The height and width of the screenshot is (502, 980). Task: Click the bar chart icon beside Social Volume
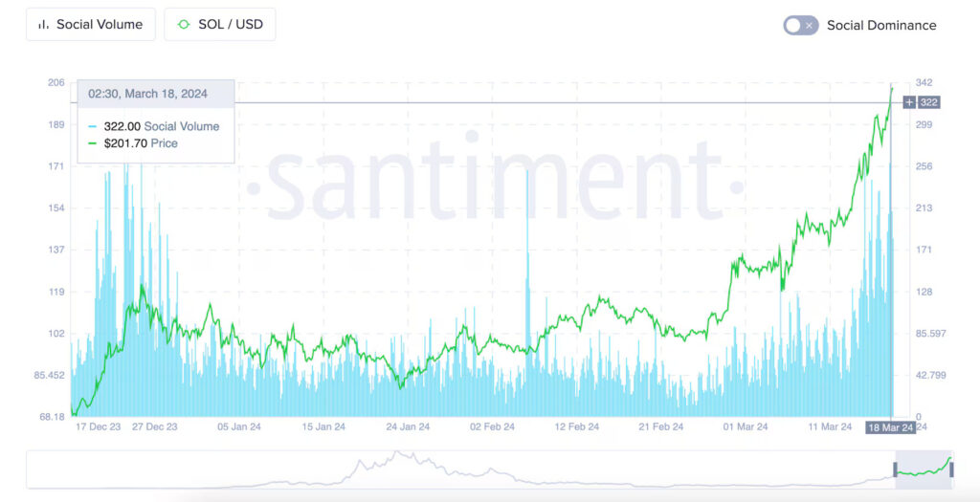(x=43, y=25)
